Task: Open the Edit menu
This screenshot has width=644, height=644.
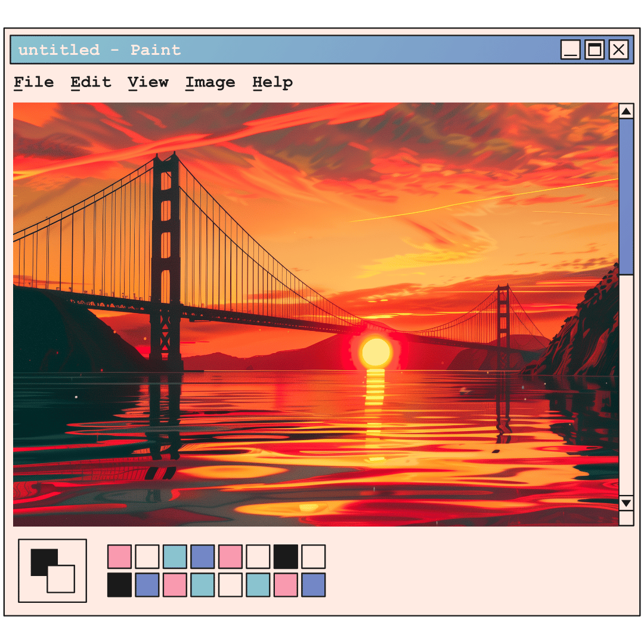Action: (x=91, y=82)
